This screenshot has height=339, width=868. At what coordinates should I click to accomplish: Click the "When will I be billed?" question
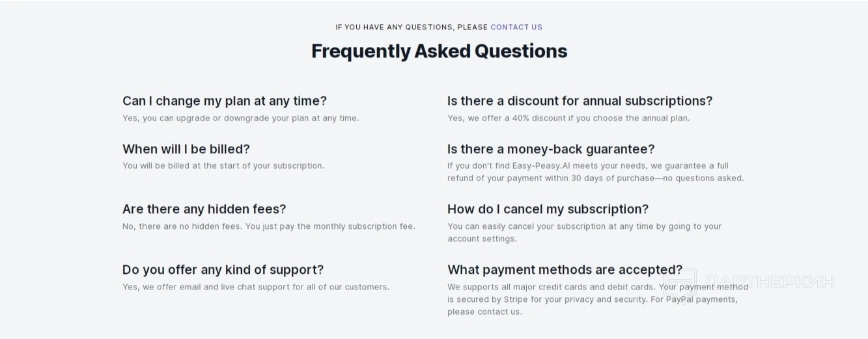coord(186,149)
